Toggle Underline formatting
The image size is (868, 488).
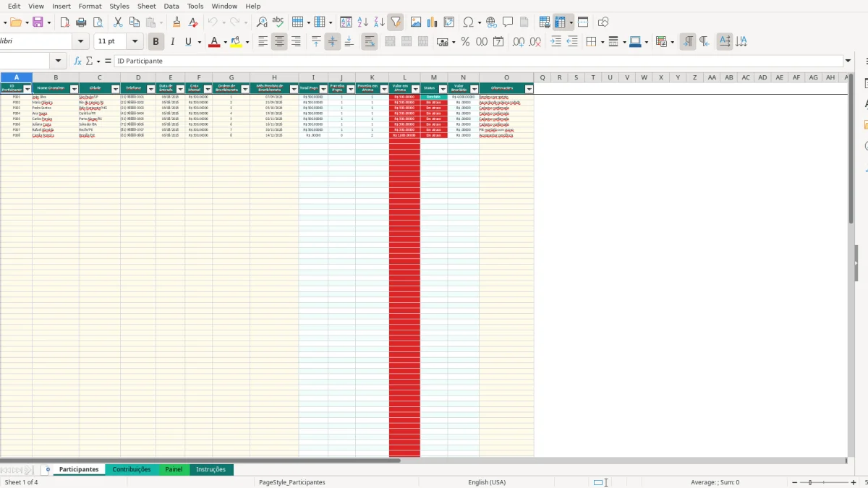coord(188,42)
